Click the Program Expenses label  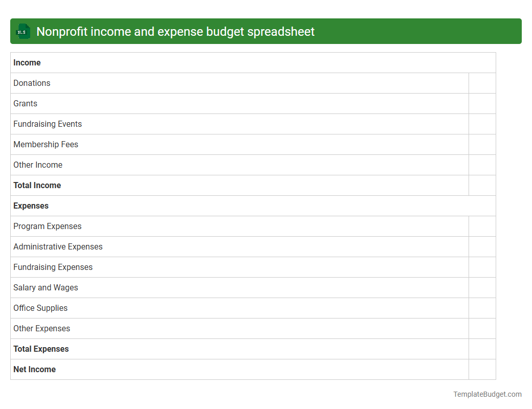point(48,226)
